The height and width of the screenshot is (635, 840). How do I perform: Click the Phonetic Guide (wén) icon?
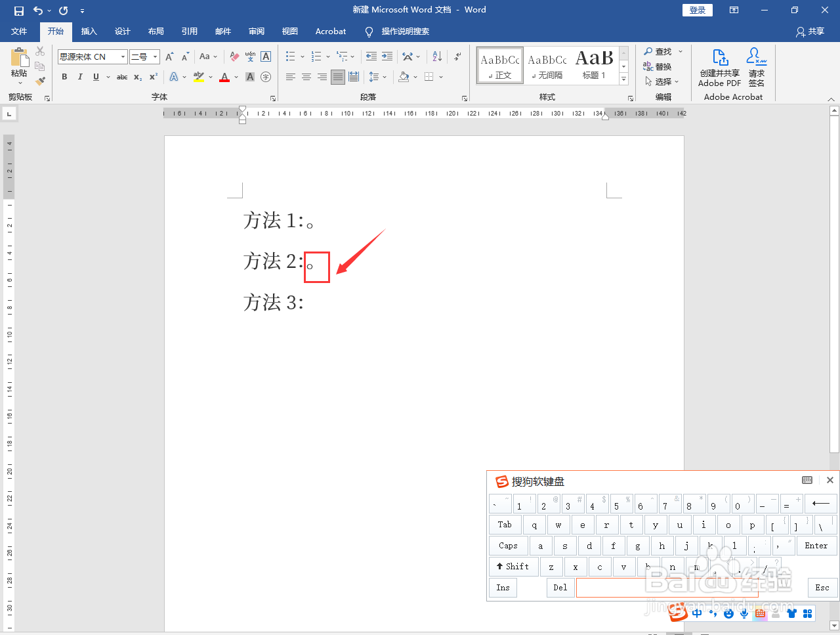(250, 57)
